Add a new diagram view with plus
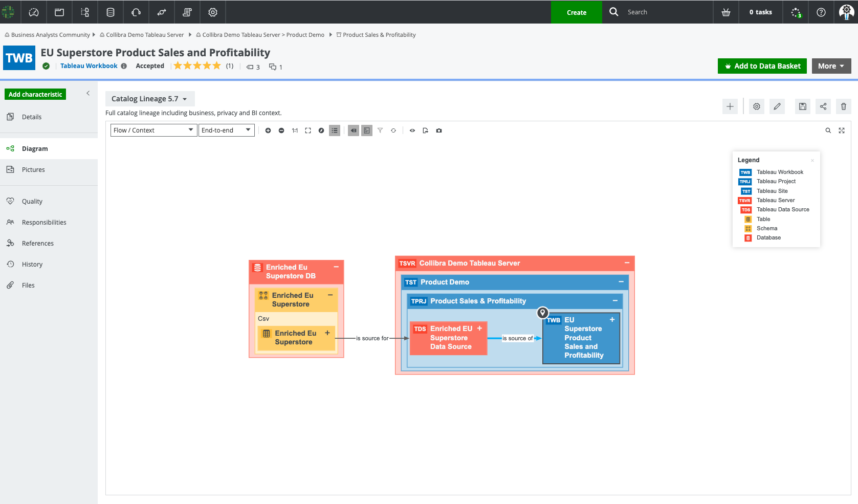The image size is (858, 504). (x=730, y=106)
